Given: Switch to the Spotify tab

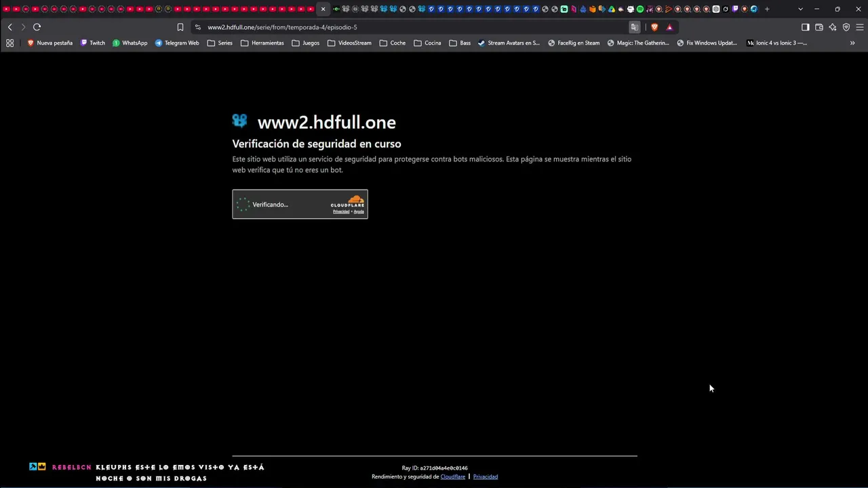Looking at the screenshot, I should (640, 9).
